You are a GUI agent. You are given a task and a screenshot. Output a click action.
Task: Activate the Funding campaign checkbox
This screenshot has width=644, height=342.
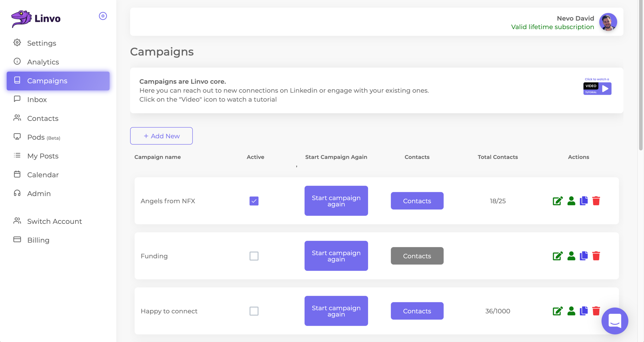click(x=254, y=256)
